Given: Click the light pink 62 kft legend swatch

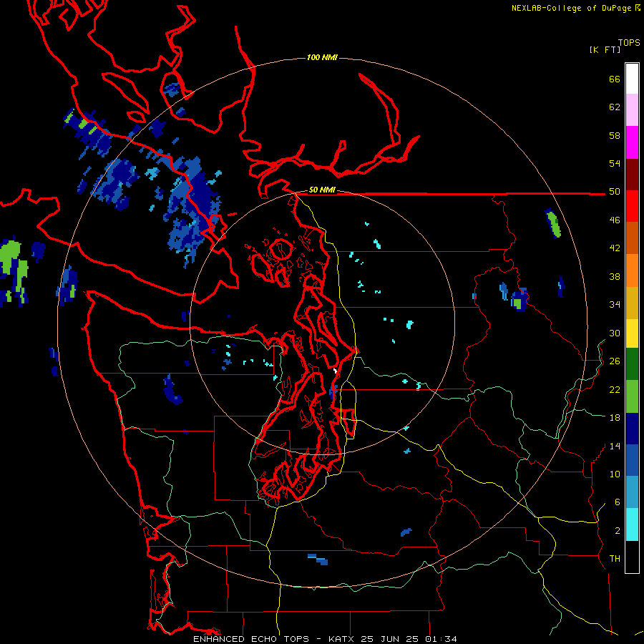Looking at the screenshot, I should point(632,110).
